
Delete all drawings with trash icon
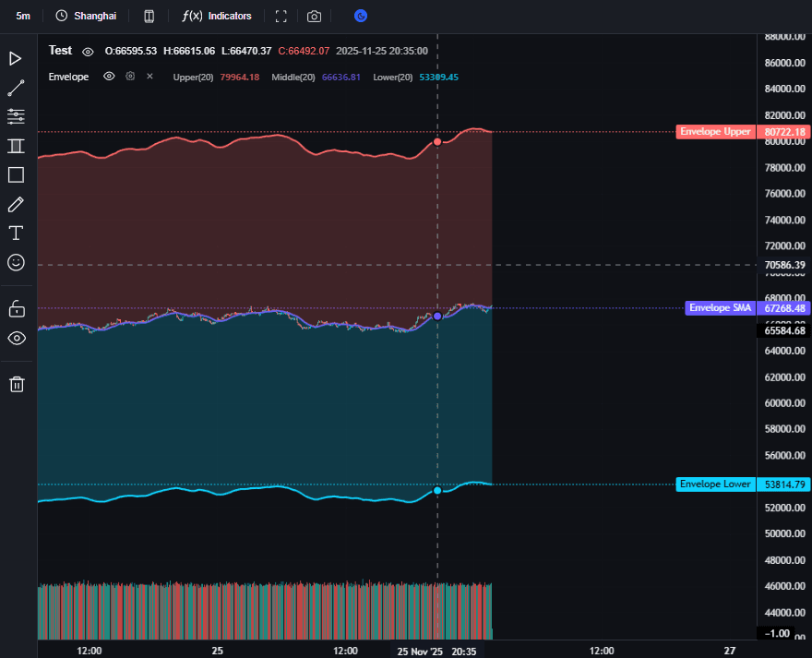point(16,384)
